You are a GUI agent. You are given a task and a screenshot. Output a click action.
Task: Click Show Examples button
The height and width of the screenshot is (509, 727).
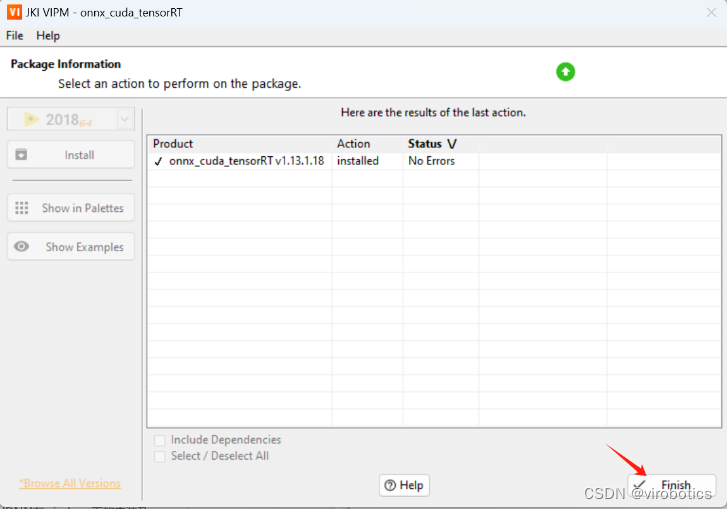(71, 247)
